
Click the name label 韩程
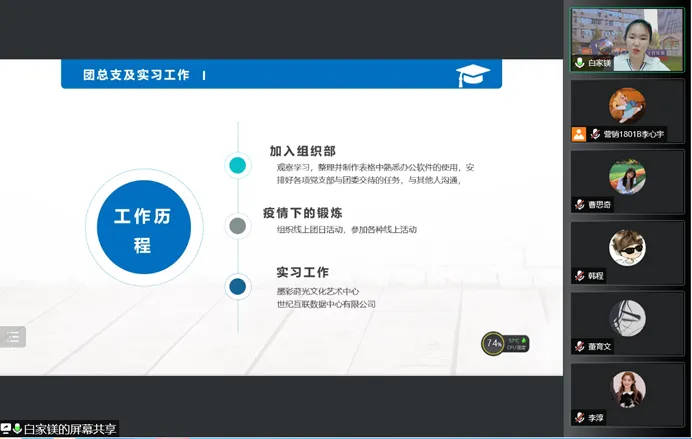595,276
